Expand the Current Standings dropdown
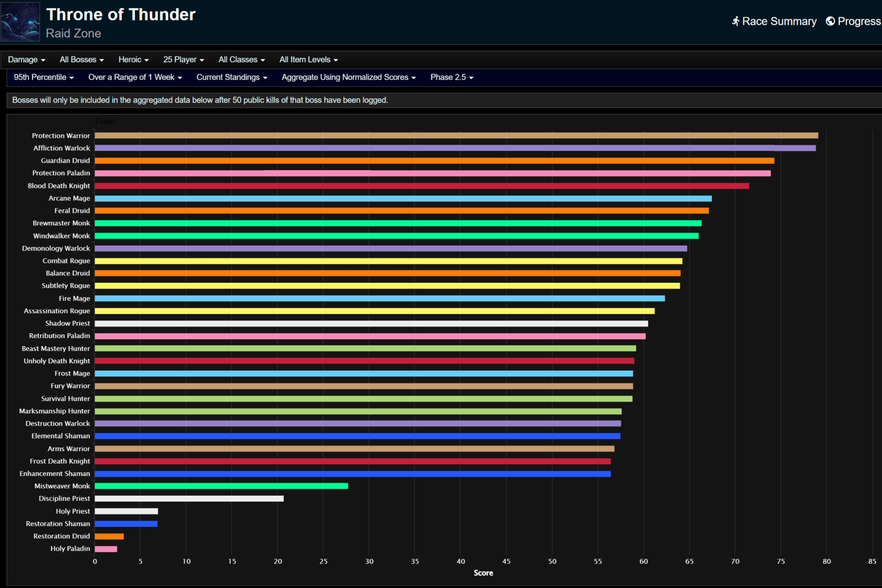Screen dimensions: 882x588 (232, 77)
